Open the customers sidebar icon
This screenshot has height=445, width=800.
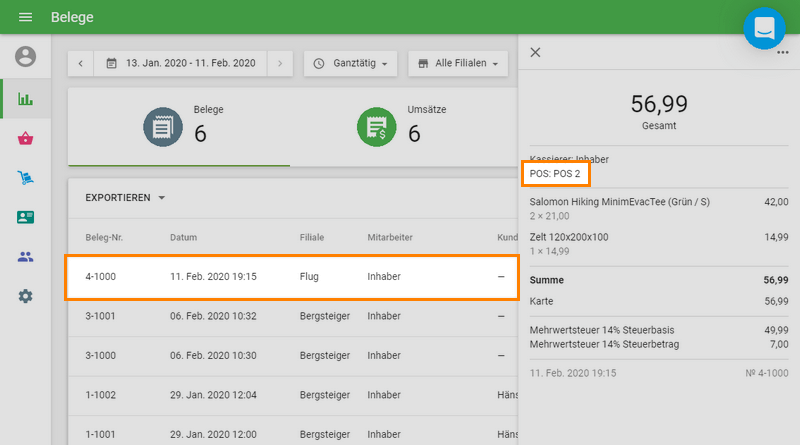coord(25,257)
